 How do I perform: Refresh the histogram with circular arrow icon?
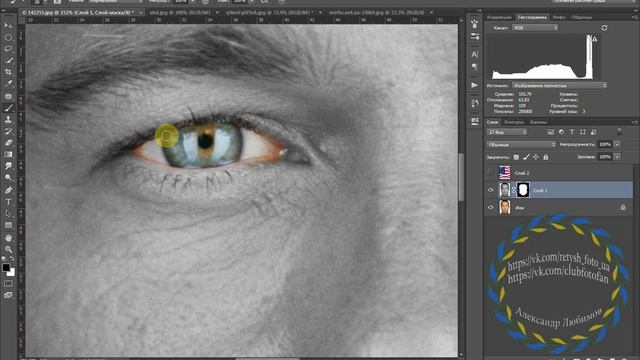pyautogui.click(x=604, y=28)
